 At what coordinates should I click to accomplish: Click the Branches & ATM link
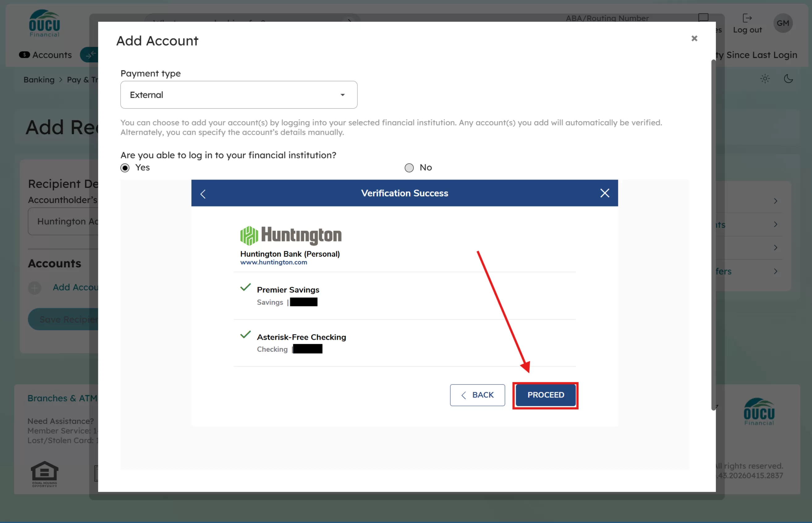click(x=62, y=398)
